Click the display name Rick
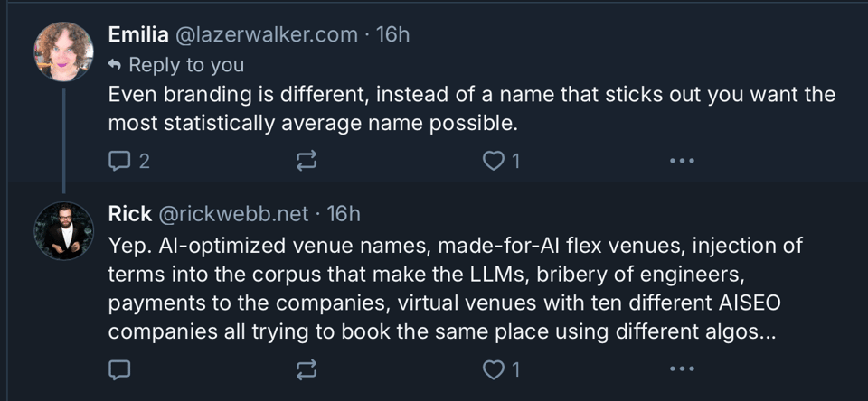This screenshot has width=868, height=401. (x=130, y=214)
